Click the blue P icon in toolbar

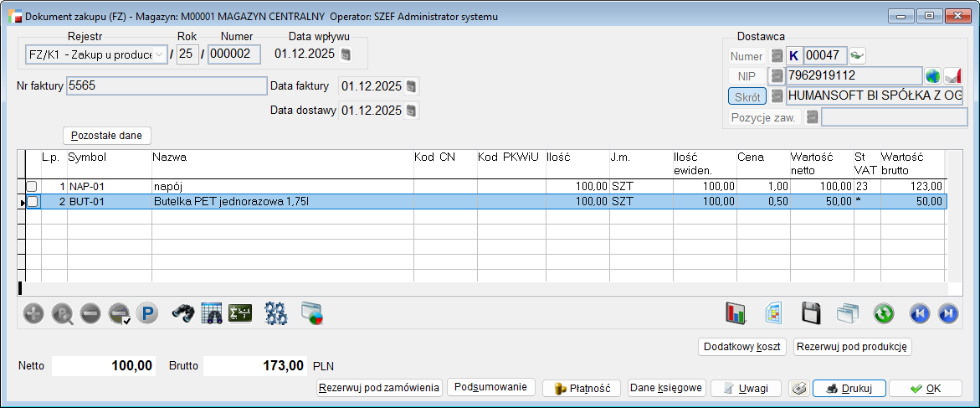click(x=147, y=314)
